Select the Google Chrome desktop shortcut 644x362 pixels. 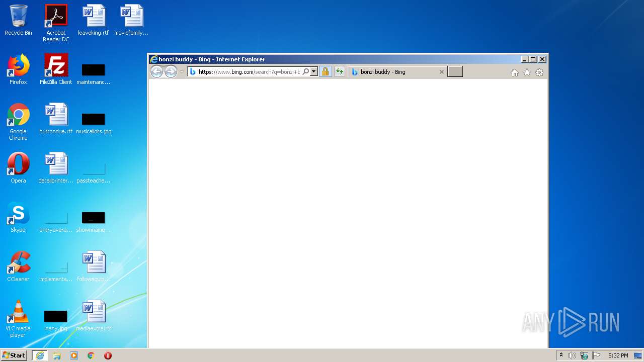(18, 122)
